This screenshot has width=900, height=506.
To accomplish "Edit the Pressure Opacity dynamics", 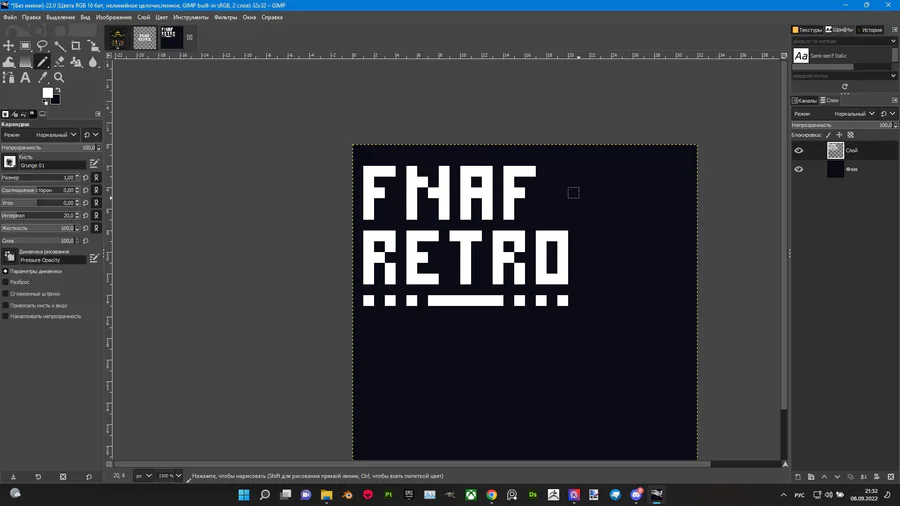I will tap(94, 258).
